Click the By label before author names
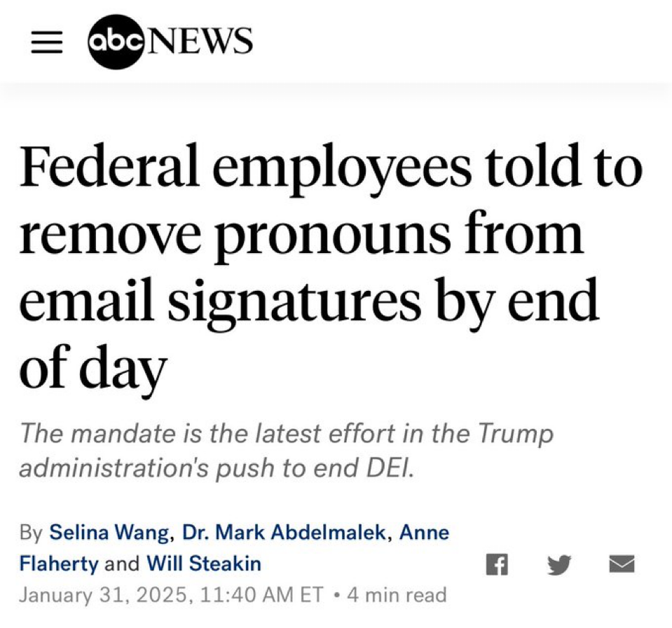 (31, 533)
